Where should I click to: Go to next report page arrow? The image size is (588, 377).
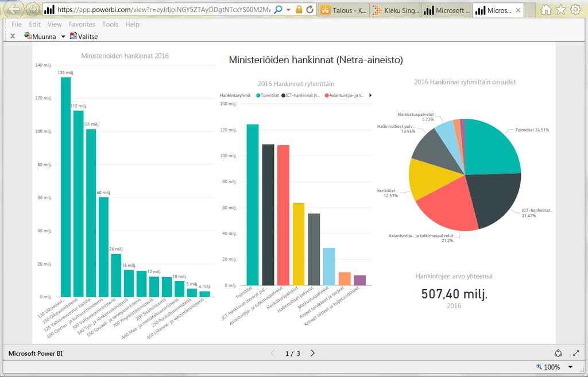point(312,353)
